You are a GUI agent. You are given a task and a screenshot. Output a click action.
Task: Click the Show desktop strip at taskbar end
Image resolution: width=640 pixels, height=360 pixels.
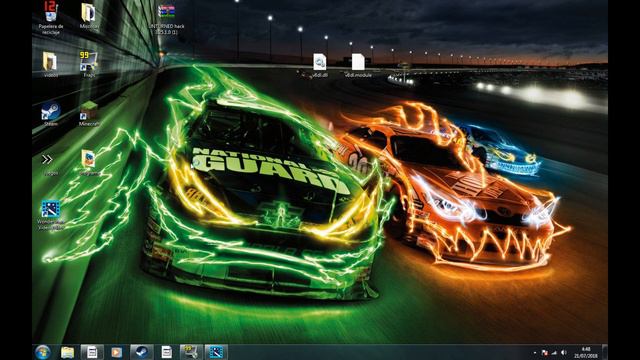pyautogui.click(x=605, y=352)
